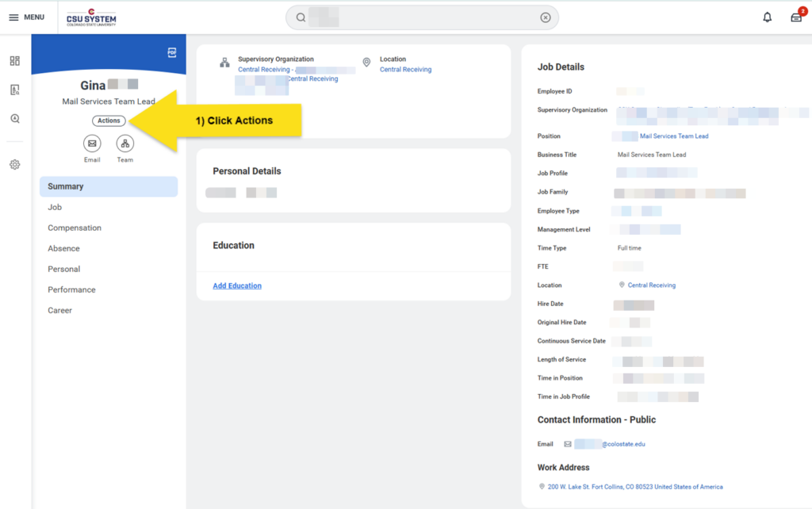Click the Time in Position label
Viewport: 812px width, 509px height.
point(560,378)
